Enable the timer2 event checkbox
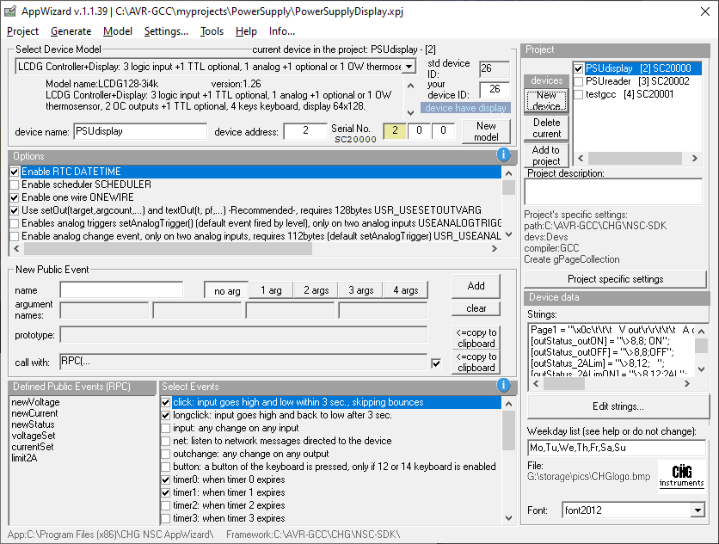Viewport: 719px width, 544px height. tap(166, 505)
